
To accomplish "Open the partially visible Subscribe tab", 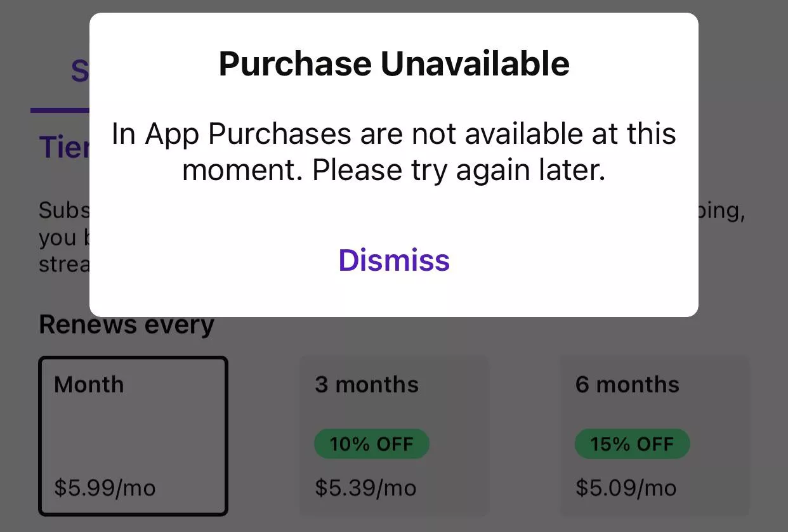I will point(79,71).
